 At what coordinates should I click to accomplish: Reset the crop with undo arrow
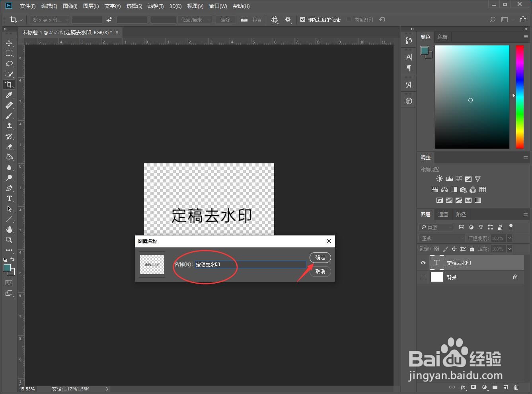(x=382, y=20)
